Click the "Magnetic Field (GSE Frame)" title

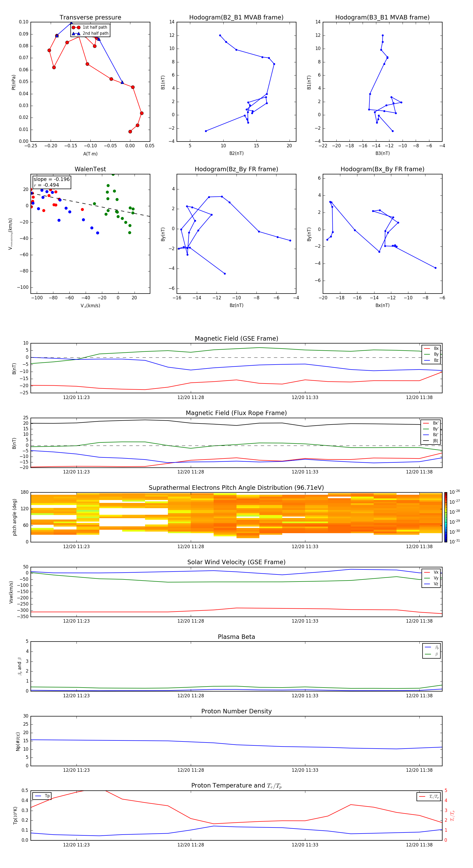[236, 339]
